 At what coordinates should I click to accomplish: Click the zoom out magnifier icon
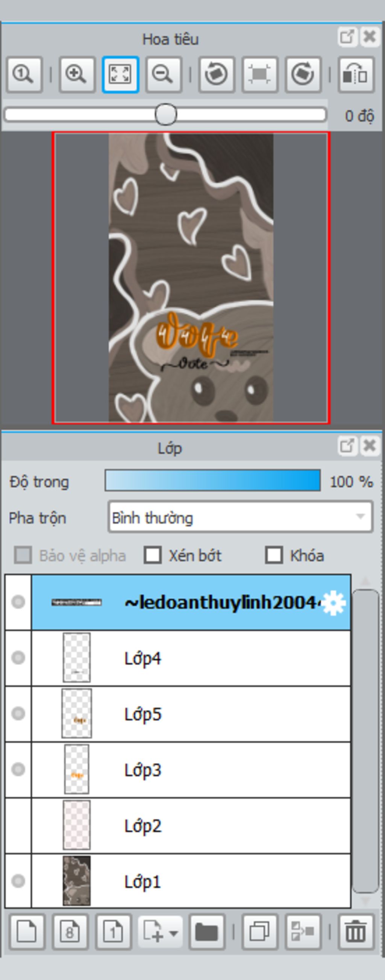164,74
